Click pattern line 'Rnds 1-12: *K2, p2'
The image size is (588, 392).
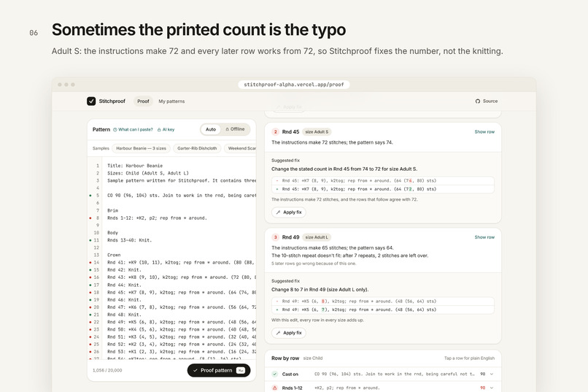pyautogui.click(x=157, y=218)
